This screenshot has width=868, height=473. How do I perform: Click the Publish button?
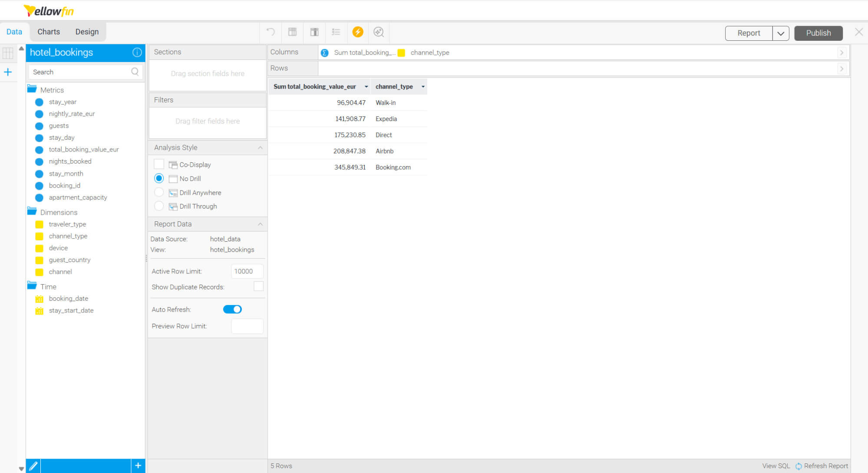coord(818,33)
